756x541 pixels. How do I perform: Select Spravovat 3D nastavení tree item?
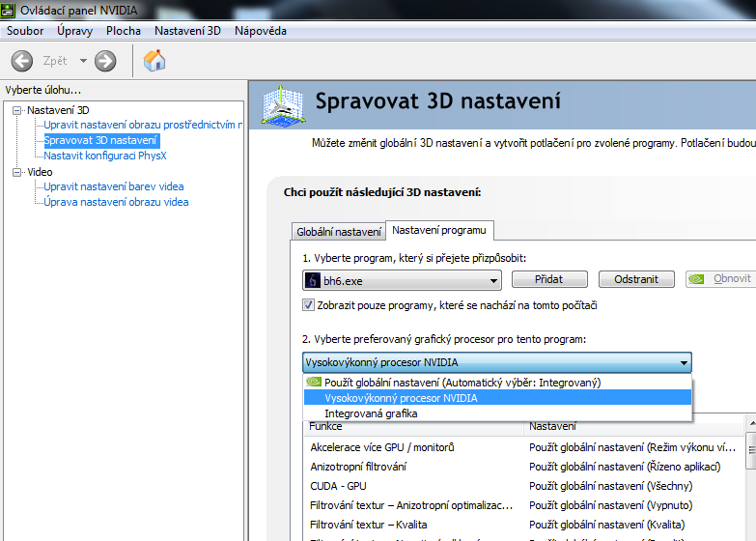[100, 140]
